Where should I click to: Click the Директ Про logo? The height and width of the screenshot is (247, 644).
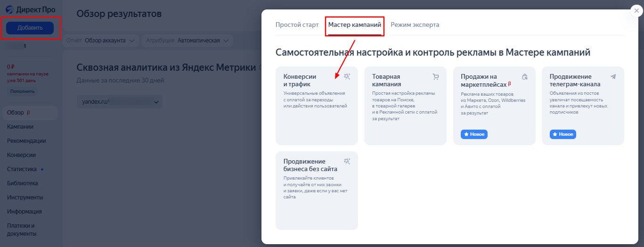[30, 9]
